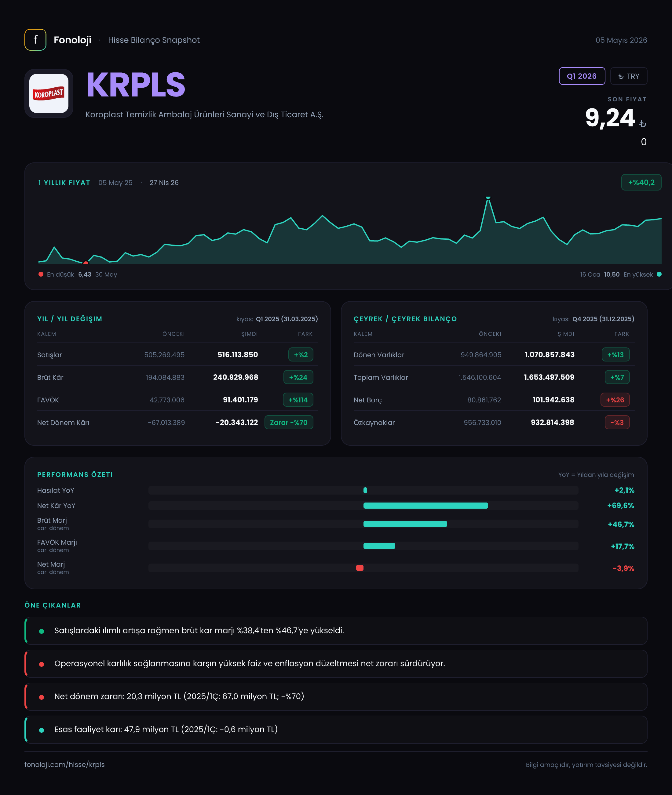Click the Zarar -%70 badge
This screenshot has width=672, height=795.
click(289, 422)
